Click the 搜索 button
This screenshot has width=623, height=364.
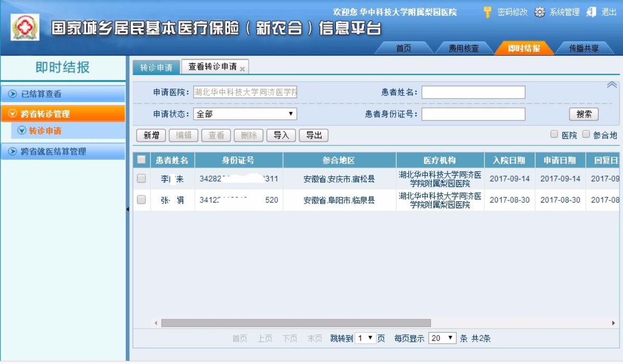tap(584, 114)
